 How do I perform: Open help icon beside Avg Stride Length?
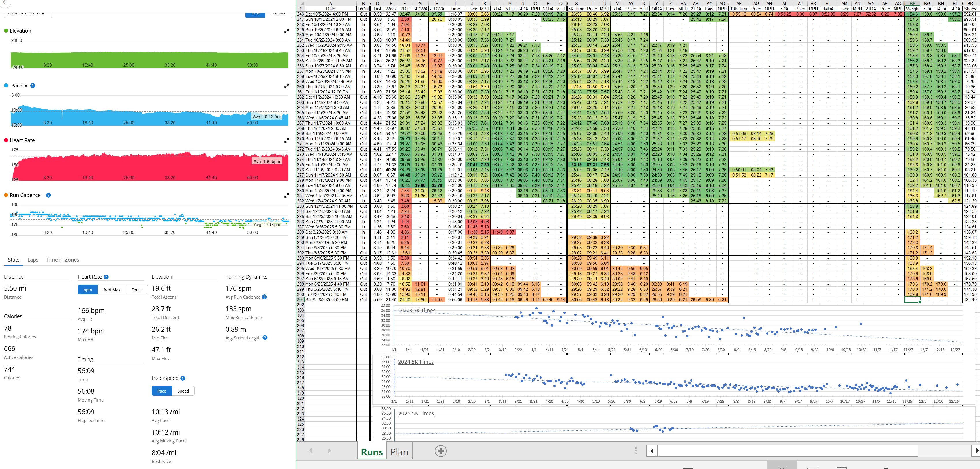[x=265, y=338]
